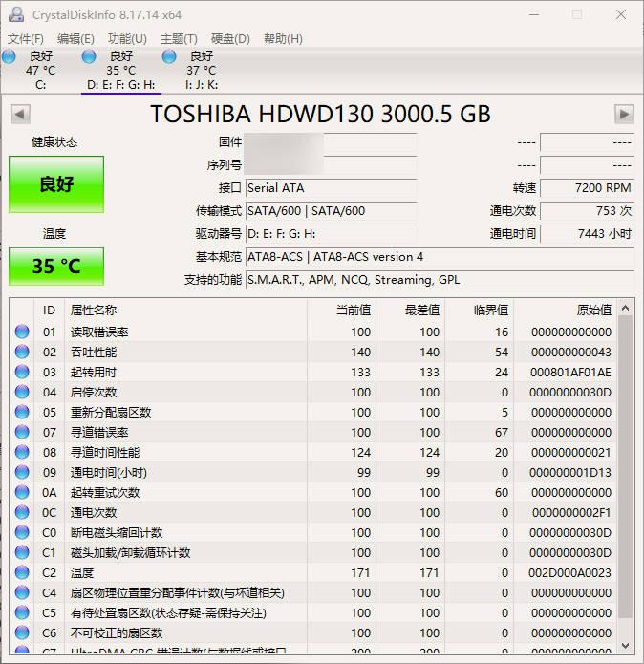Screen dimensions: 644x664
Task: Click the status orb for 09 通电时间(小时)
Action: pyautogui.click(x=22, y=472)
